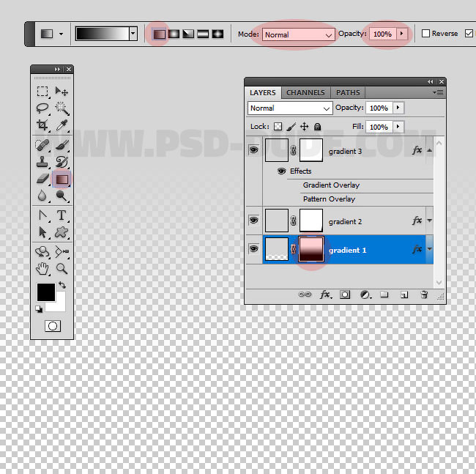Switch to the Channels tab
The image size is (476, 474).
click(x=305, y=92)
